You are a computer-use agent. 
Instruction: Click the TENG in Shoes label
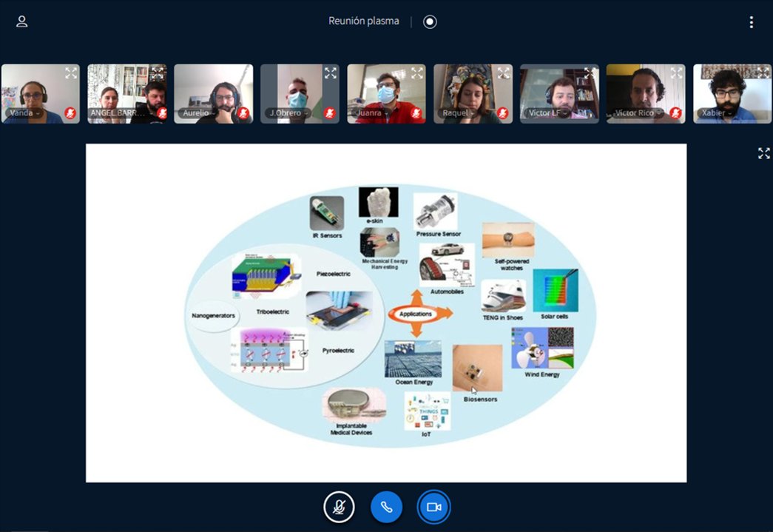click(503, 318)
